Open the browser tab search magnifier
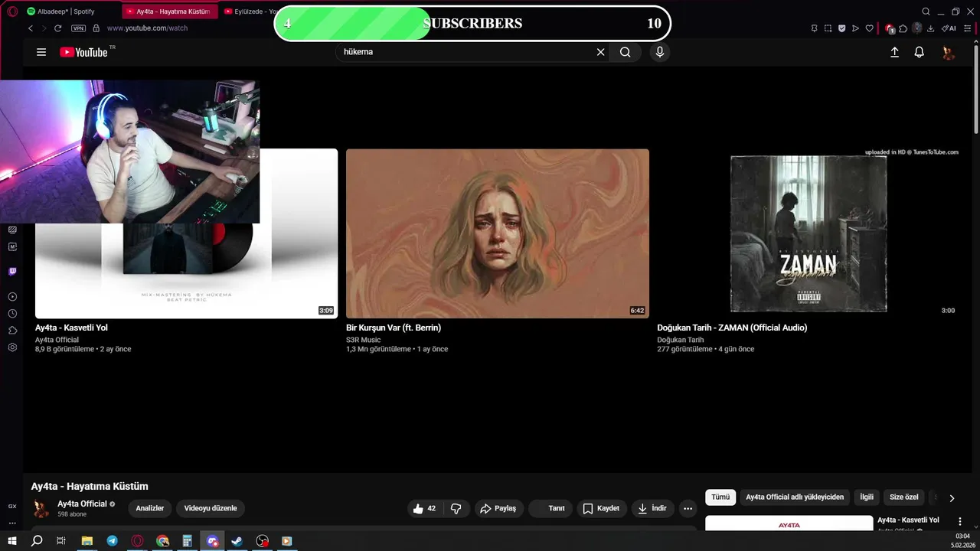Image resolution: width=980 pixels, height=551 pixels. [926, 11]
